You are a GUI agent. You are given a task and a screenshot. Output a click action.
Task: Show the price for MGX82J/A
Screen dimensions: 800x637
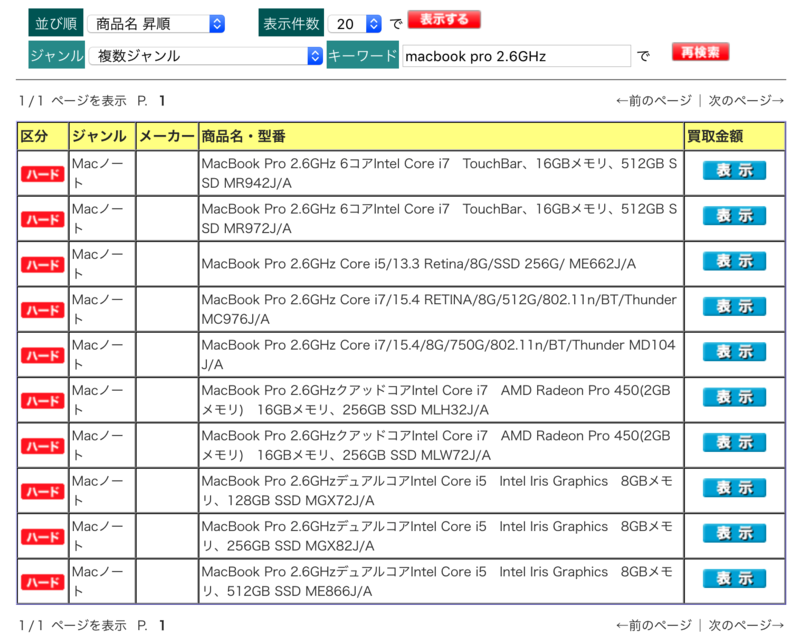pyautogui.click(x=734, y=533)
